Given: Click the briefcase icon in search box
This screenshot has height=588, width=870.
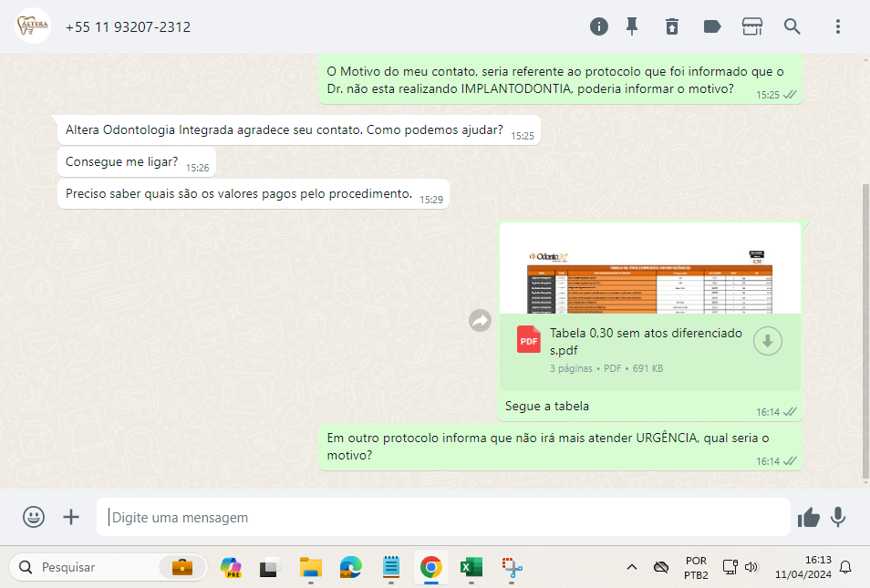Looking at the screenshot, I should coord(182,567).
